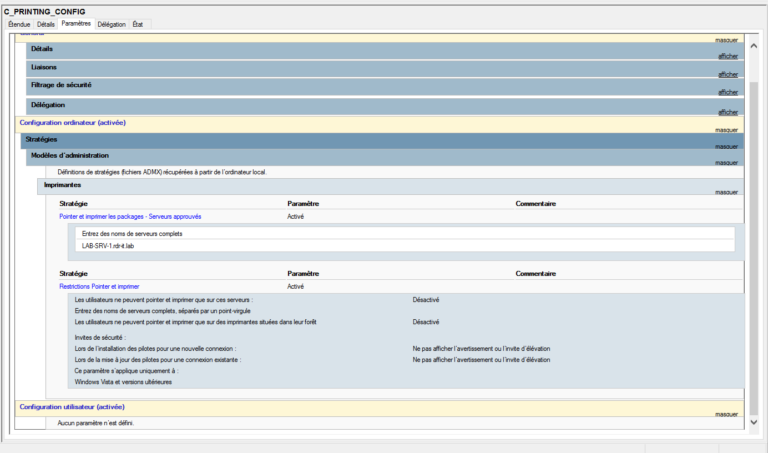Click Activé value of Restrictions Pointer et imprimer
The width and height of the screenshot is (768, 453).
tap(295, 286)
